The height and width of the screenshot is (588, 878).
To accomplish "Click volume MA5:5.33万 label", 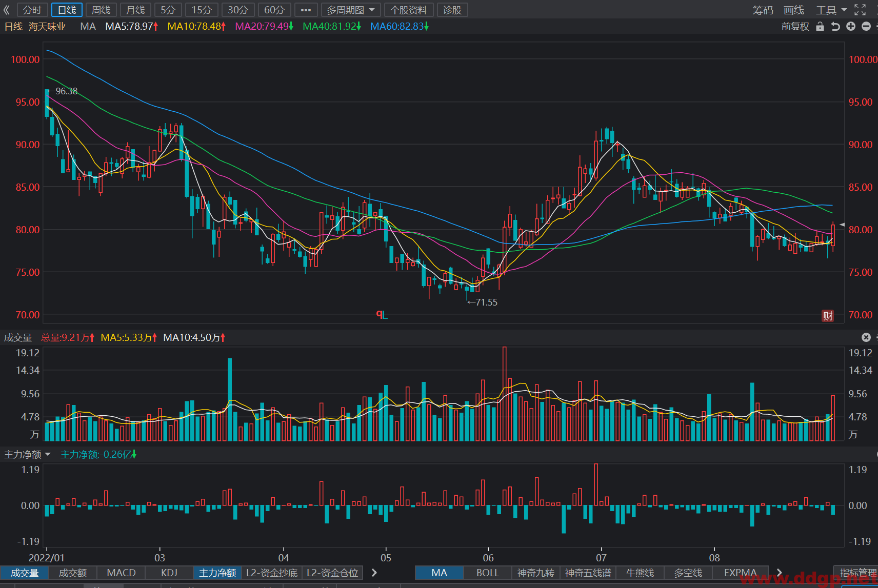I will pos(129,337).
